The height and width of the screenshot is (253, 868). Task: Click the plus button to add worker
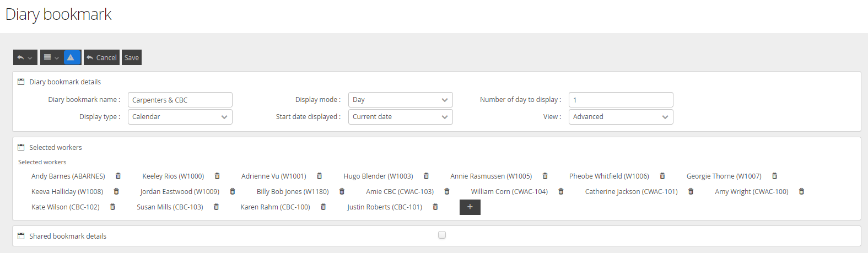470,207
